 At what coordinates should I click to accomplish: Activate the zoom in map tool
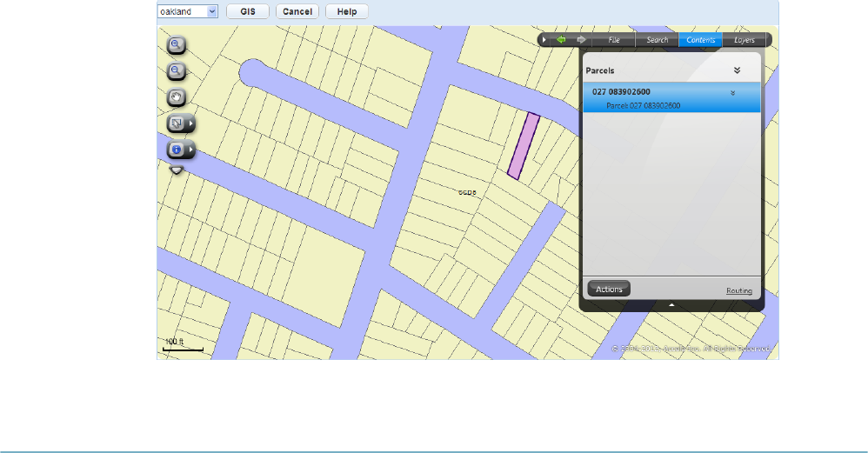point(176,45)
